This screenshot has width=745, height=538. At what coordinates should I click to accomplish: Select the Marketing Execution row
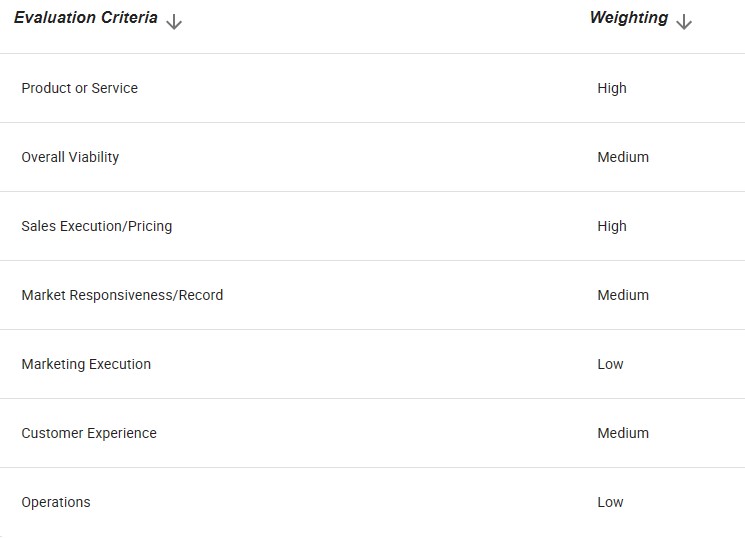[372, 364]
